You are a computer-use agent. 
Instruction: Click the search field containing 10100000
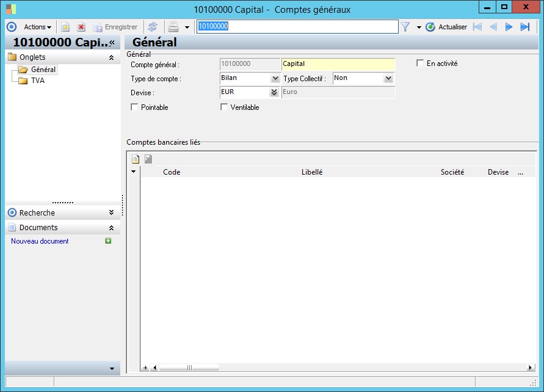click(297, 26)
